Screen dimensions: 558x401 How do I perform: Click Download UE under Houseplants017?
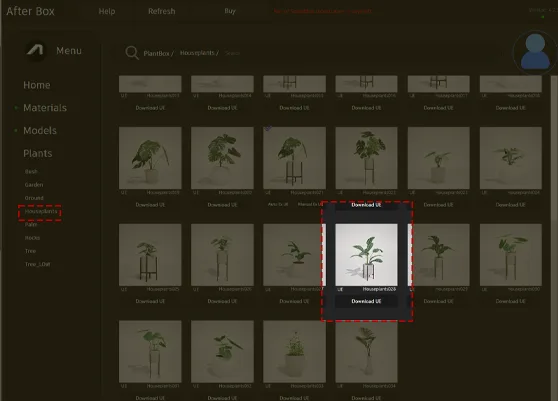point(439,108)
